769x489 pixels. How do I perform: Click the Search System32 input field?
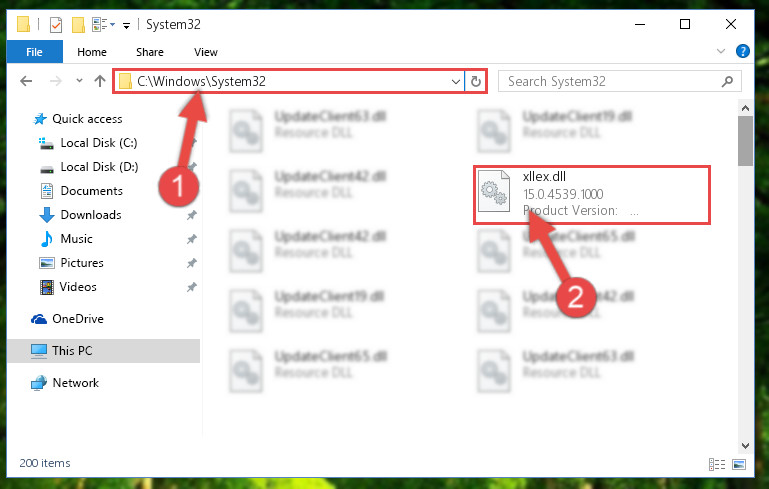coord(611,81)
